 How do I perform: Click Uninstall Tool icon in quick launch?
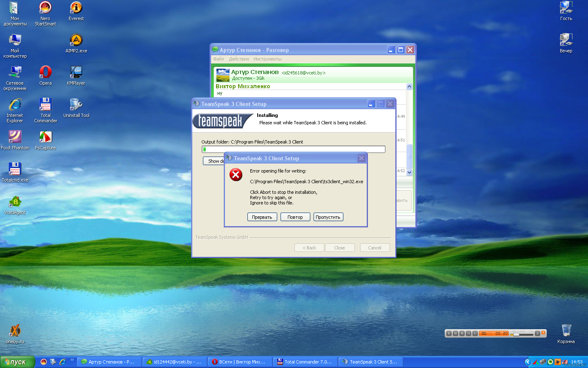(x=53, y=362)
